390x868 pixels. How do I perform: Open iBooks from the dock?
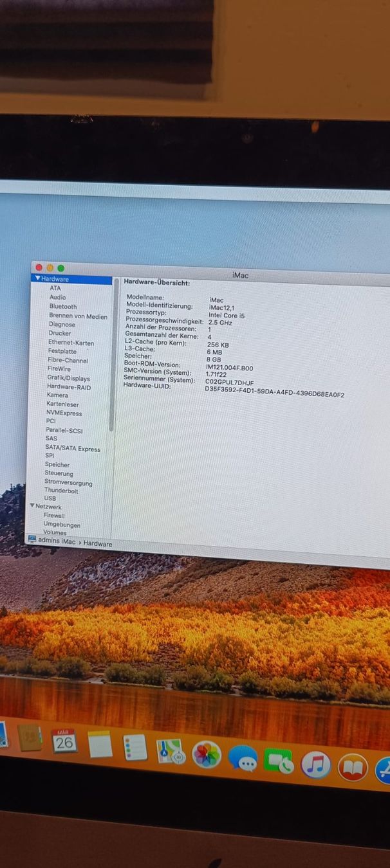point(353,768)
